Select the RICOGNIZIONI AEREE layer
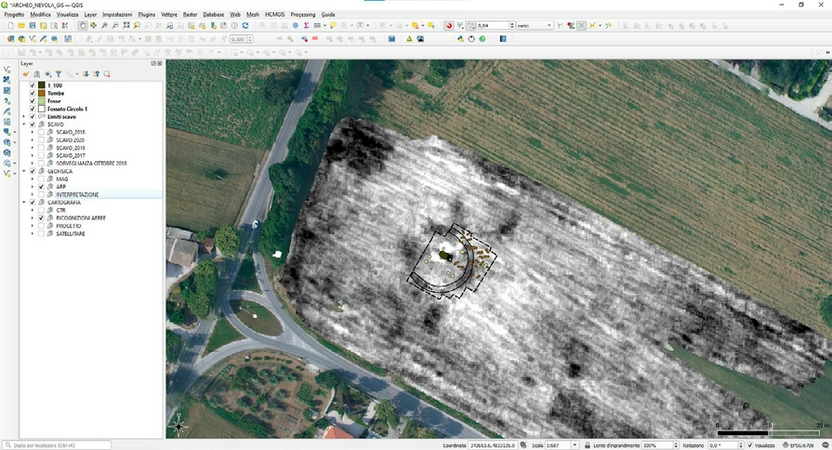 (x=82, y=218)
